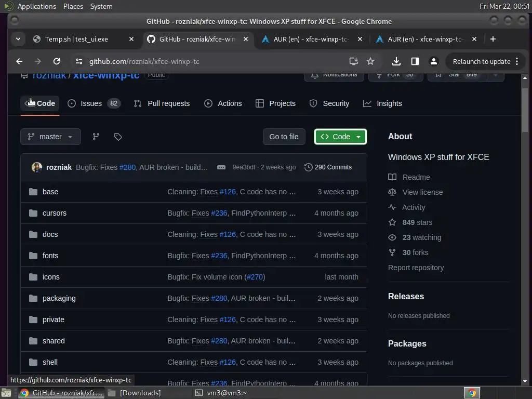View repository tags icon
The width and height of the screenshot is (532, 399).
pos(118,137)
